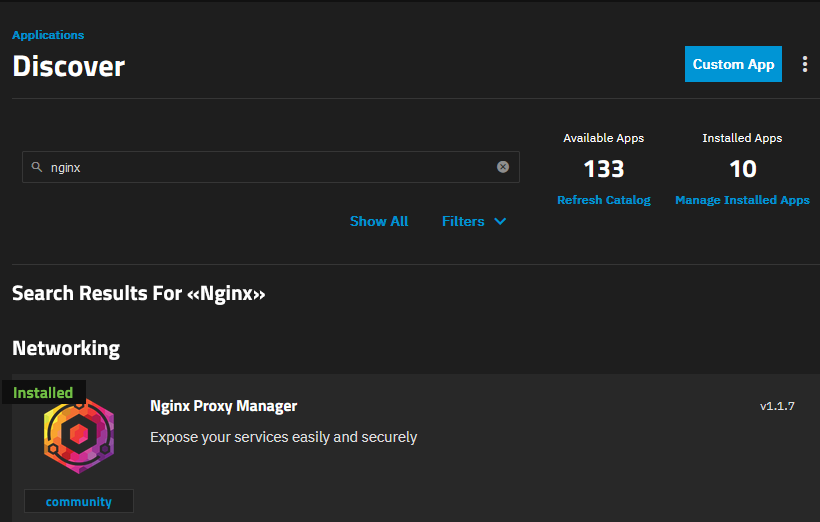Click the Search Results For «Nginx» heading
The width and height of the screenshot is (820, 522).
click(x=139, y=293)
